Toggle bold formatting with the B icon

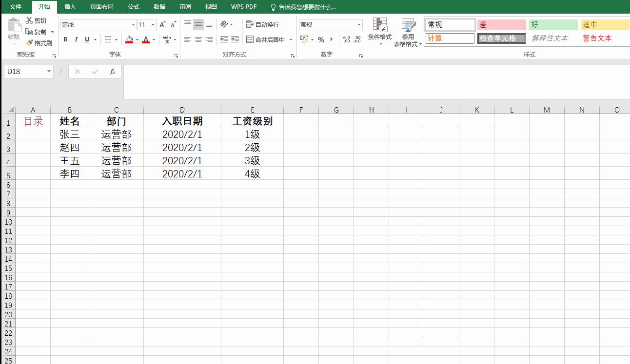click(x=65, y=39)
